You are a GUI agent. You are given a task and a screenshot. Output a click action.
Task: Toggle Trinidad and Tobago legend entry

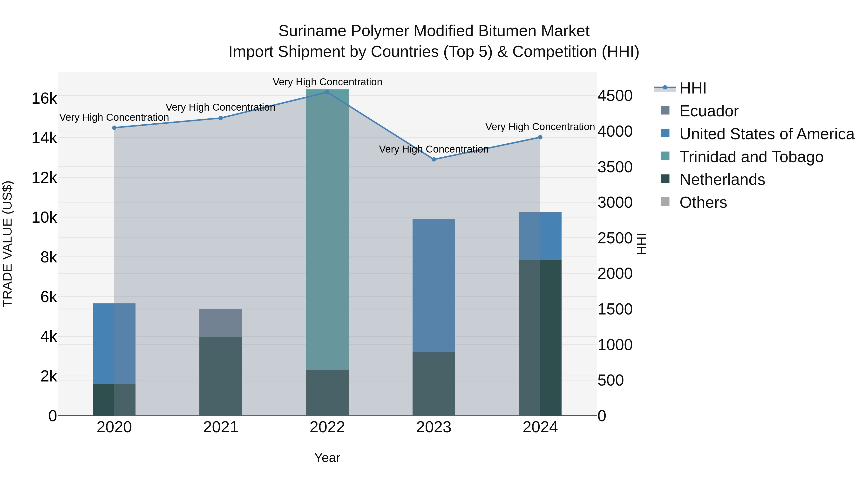click(742, 157)
